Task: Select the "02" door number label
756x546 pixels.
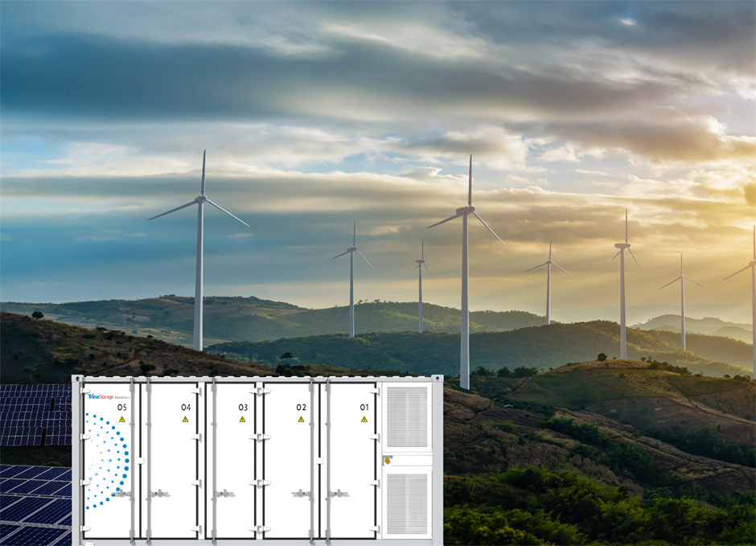Action: (302, 407)
